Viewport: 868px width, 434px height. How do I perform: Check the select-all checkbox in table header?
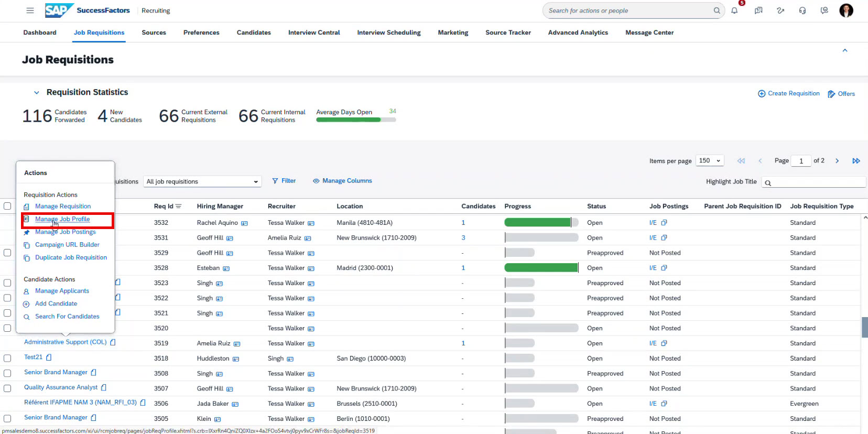coord(7,206)
